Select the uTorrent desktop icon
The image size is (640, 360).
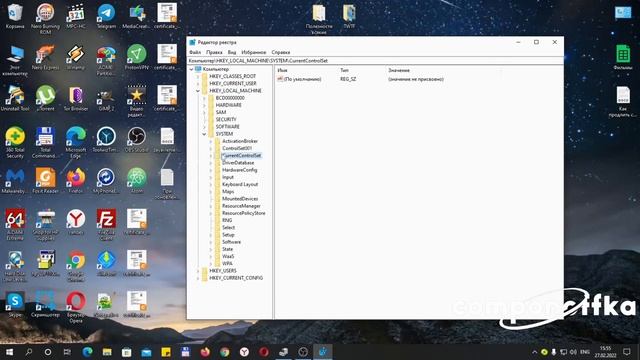tap(45, 98)
